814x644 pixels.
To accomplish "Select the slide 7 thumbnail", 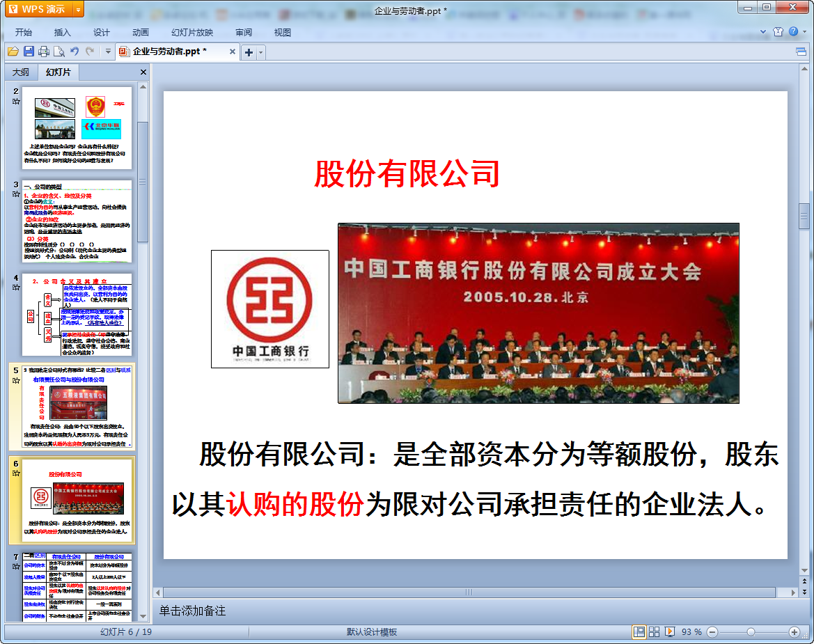I will [77, 587].
